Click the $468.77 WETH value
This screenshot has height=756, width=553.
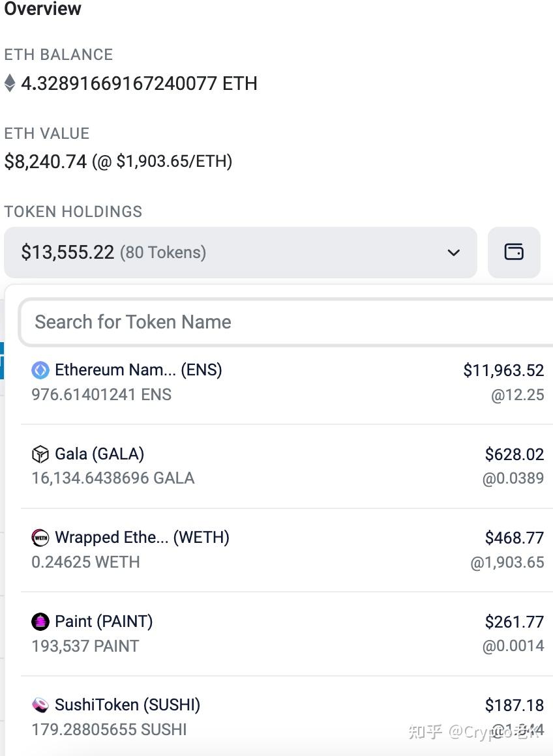[x=514, y=538]
